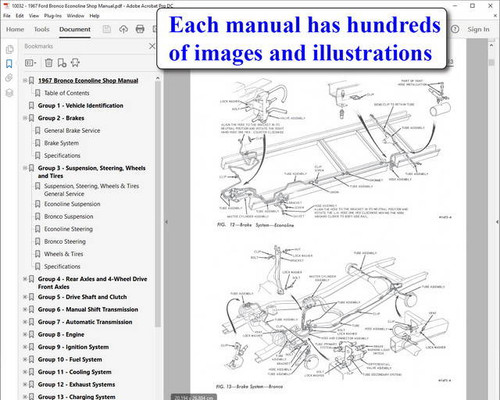Open the Bronco Steering bookmark
Viewport: 500px width, 400px height.
[65, 241]
